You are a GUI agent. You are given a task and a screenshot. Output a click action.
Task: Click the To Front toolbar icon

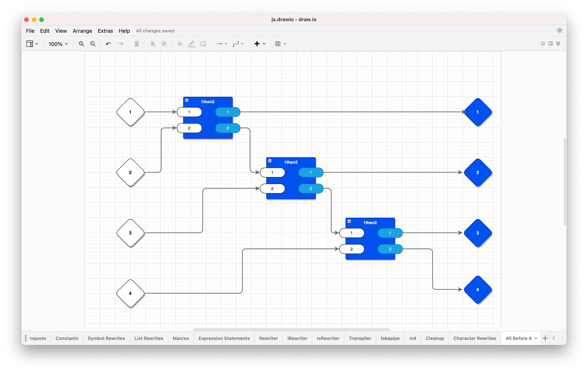coord(153,44)
